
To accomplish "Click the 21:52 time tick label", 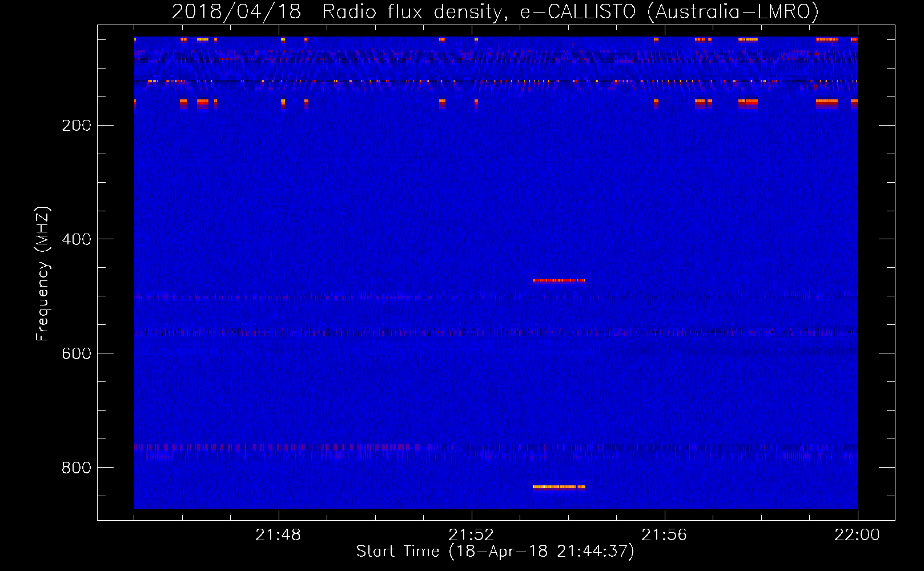I will coord(471,534).
